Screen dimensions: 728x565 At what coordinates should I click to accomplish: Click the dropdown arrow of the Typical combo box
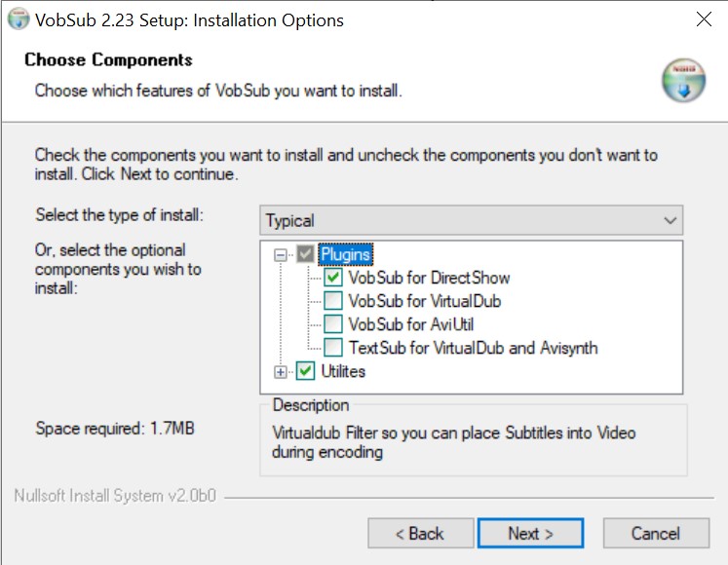(670, 220)
